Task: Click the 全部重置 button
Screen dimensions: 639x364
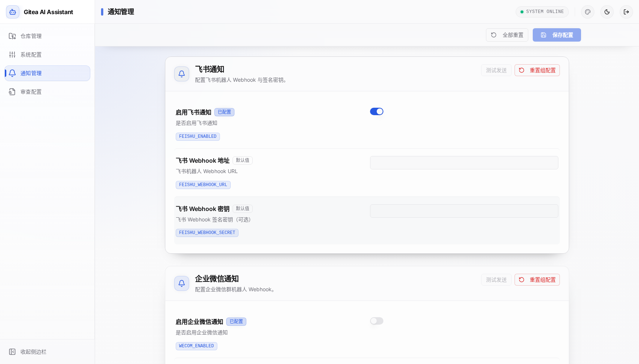Action: pos(507,35)
